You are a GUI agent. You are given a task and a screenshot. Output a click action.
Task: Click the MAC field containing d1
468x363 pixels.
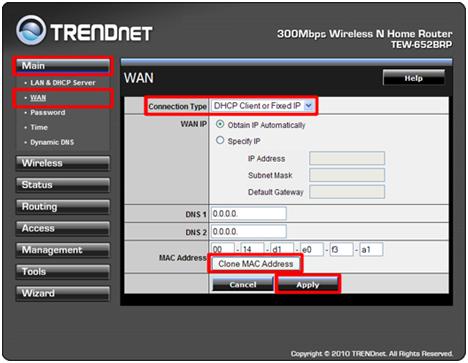point(282,249)
